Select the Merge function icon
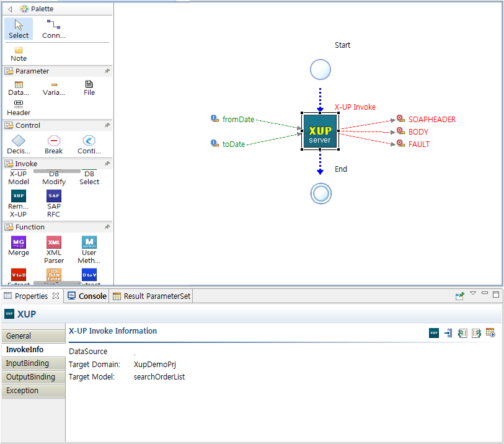504x444 pixels. [x=19, y=242]
